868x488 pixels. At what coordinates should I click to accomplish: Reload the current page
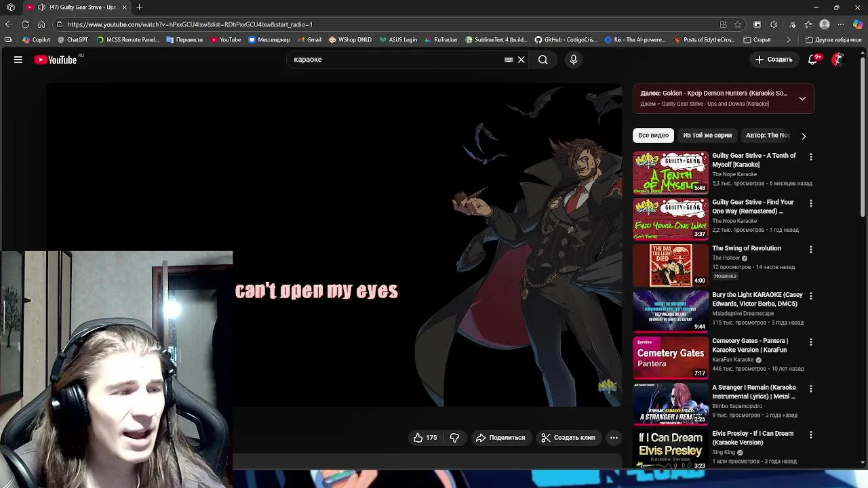click(x=25, y=24)
